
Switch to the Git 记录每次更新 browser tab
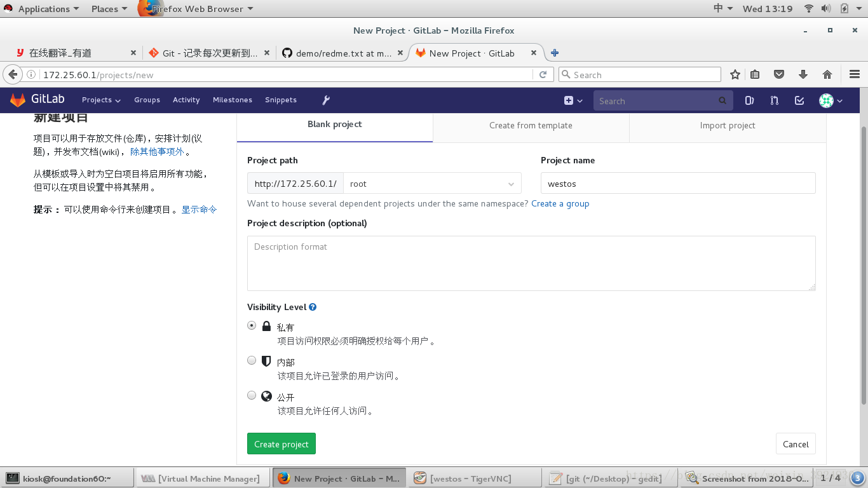[x=210, y=53]
